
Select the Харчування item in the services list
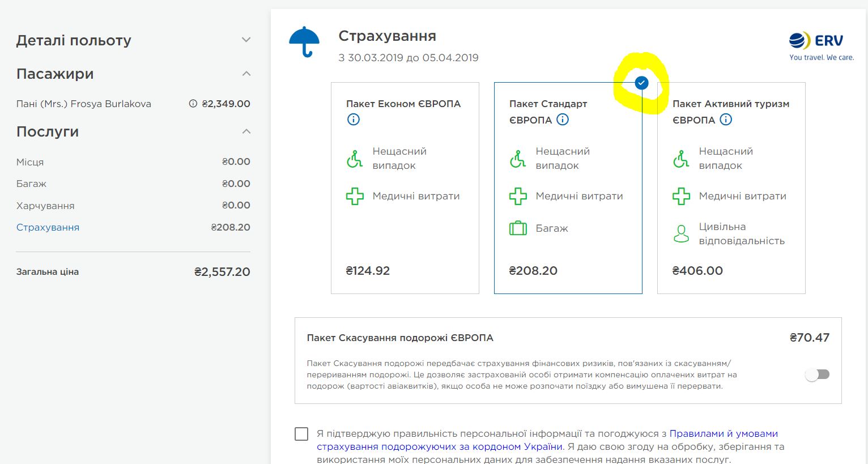(45, 206)
